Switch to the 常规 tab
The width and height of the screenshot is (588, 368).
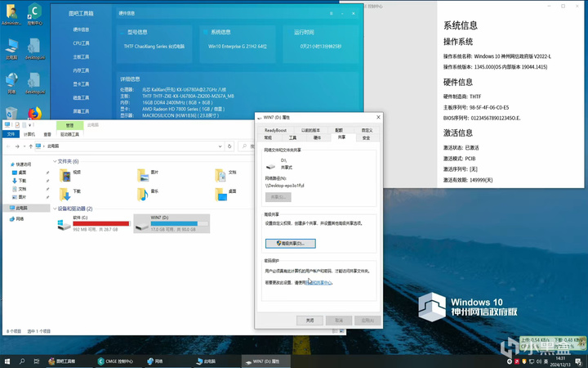(268, 138)
